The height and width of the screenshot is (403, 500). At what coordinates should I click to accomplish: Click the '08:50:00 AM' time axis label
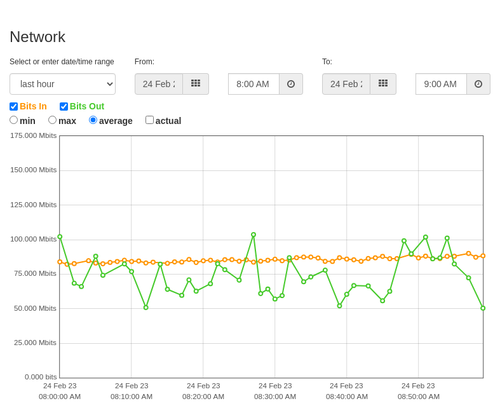[418, 397]
